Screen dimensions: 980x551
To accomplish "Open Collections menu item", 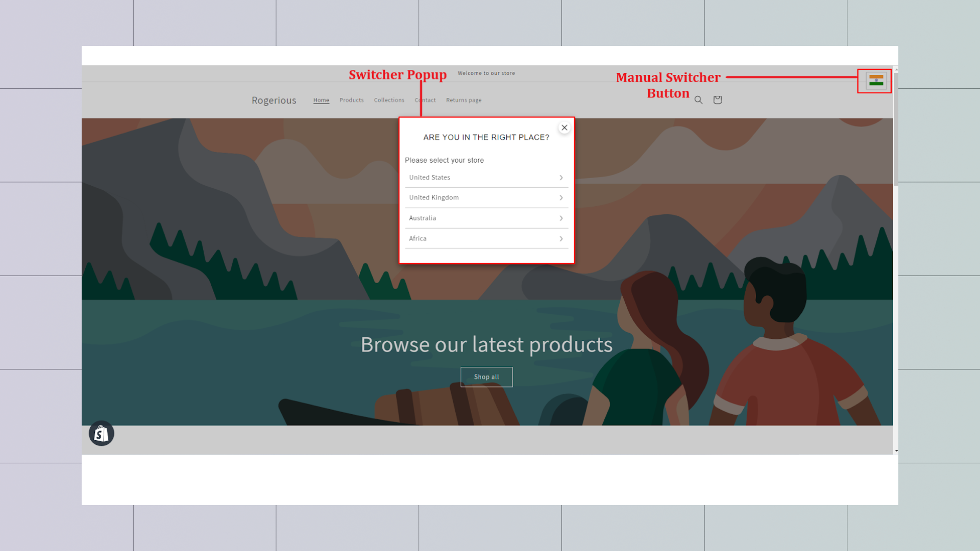I will 389,100.
